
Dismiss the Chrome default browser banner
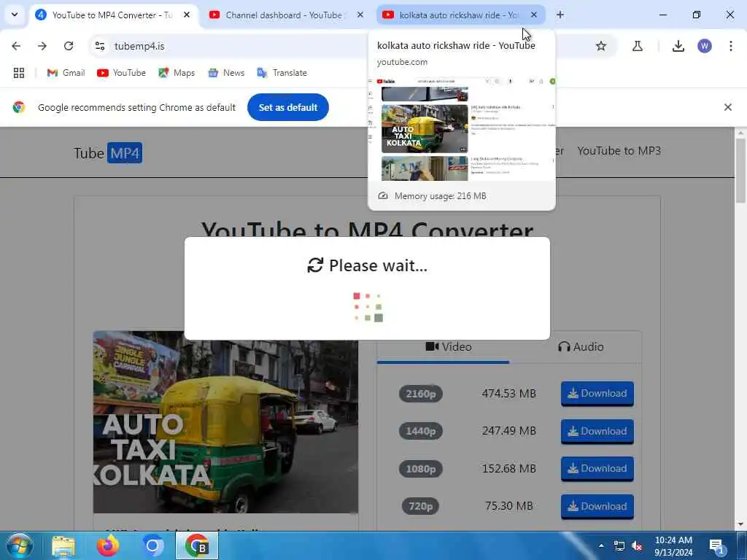coord(728,107)
